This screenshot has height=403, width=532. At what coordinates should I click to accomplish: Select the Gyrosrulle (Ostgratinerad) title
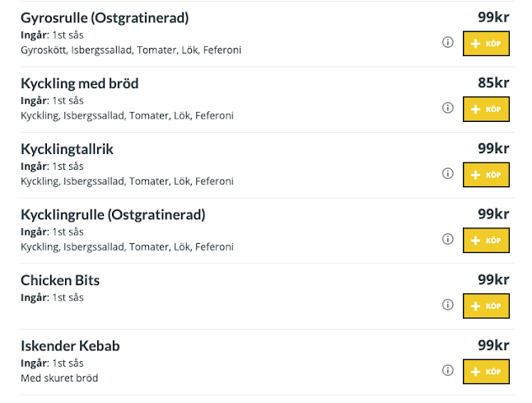105,18
